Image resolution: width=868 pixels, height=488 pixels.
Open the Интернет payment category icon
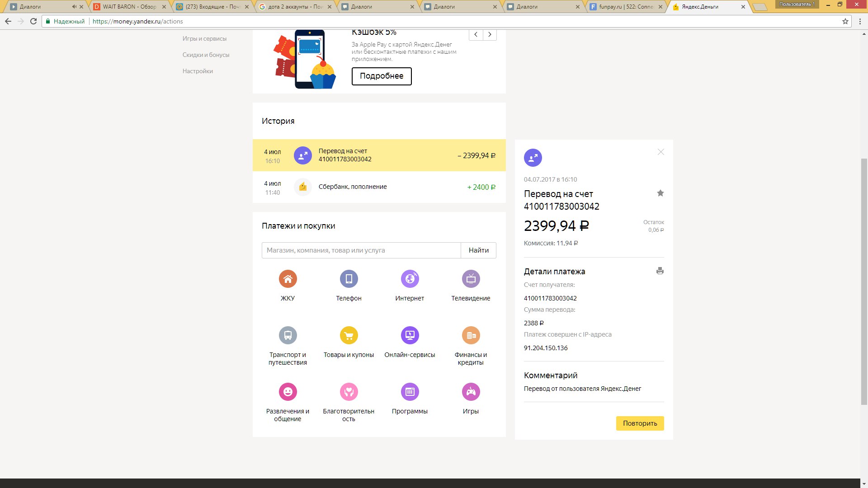pos(410,279)
